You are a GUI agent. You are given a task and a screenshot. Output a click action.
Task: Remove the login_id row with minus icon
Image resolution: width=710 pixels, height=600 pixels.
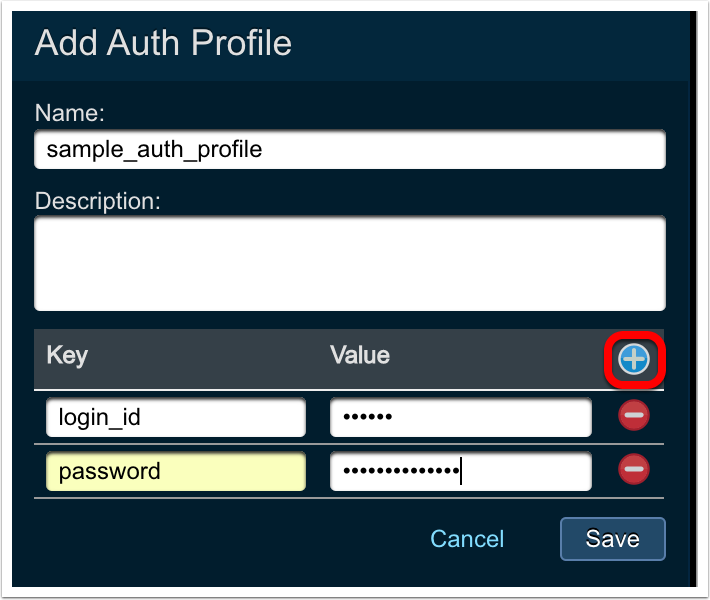(x=634, y=417)
